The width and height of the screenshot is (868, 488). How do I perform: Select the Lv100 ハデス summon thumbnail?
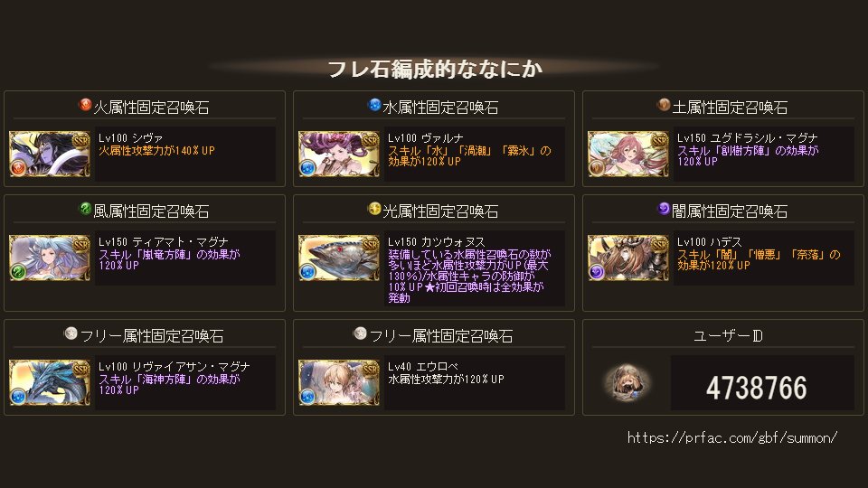(x=628, y=258)
